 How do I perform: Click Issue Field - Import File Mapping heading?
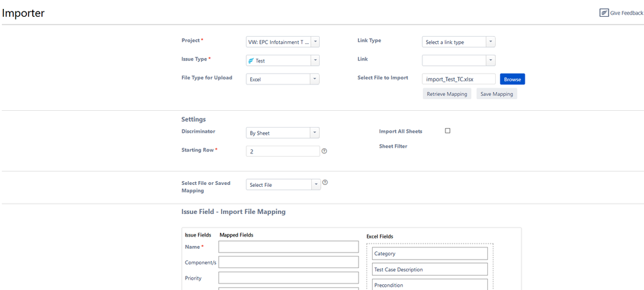point(233,212)
